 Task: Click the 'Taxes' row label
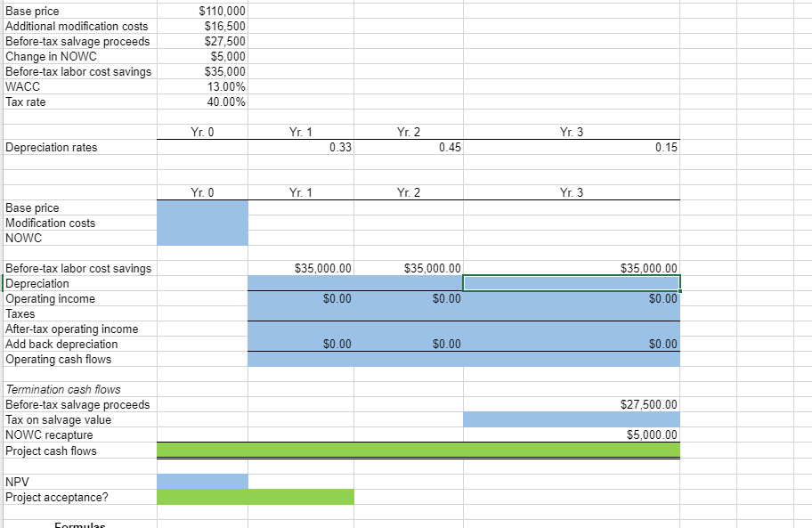[x=20, y=313]
